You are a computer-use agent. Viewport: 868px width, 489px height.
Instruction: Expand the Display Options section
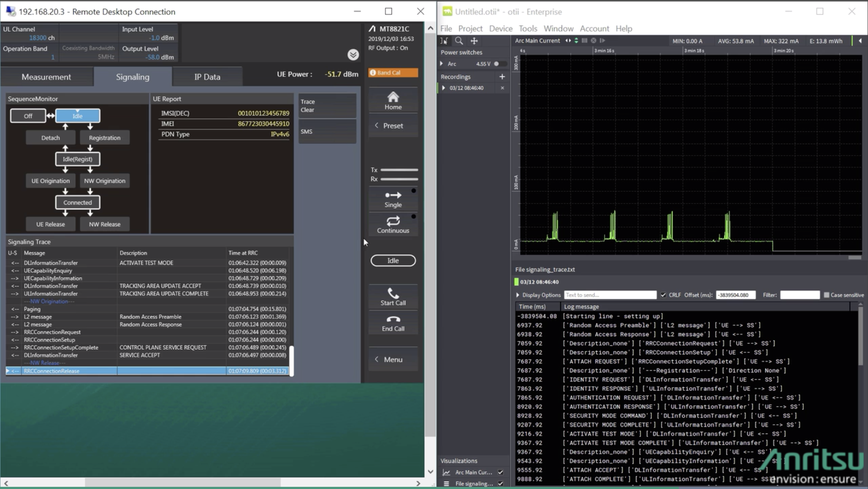tap(517, 295)
